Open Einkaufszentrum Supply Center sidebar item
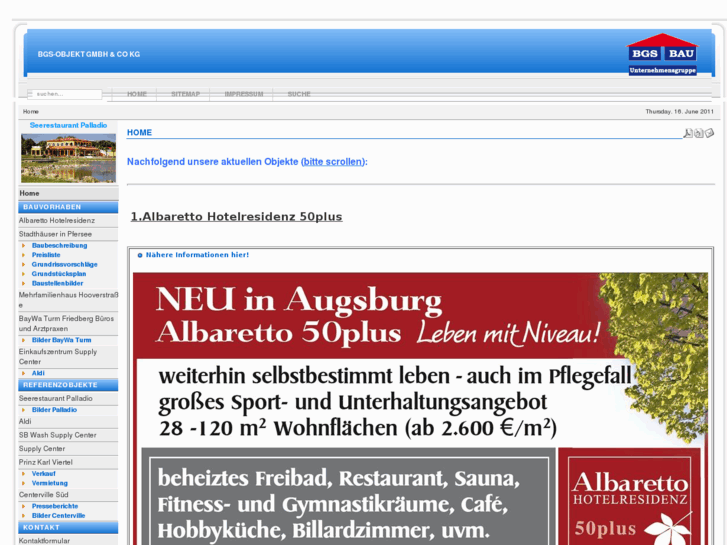 pyautogui.click(x=68, y=357)
